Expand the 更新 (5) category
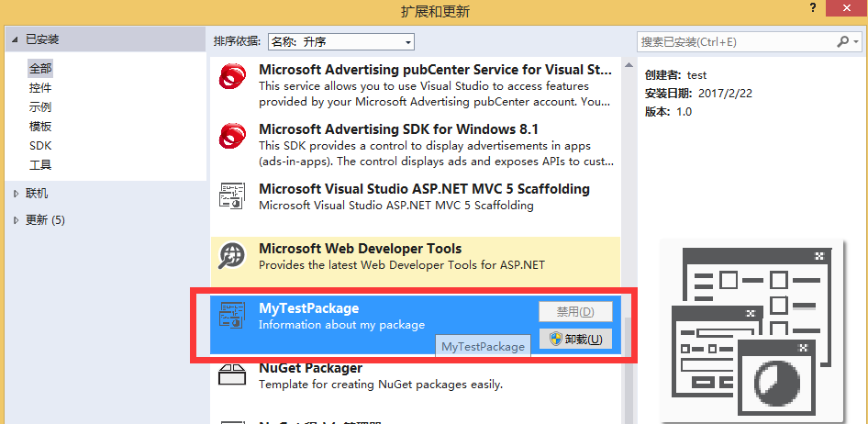The image size is (868, 424). [16, 220]
